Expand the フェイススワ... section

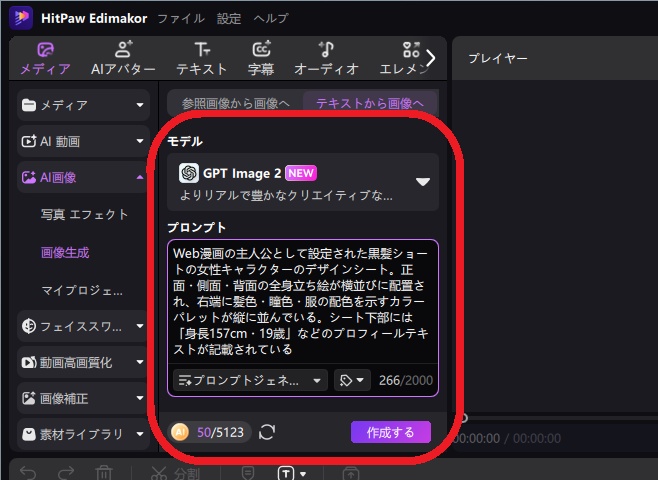[84, 326]
